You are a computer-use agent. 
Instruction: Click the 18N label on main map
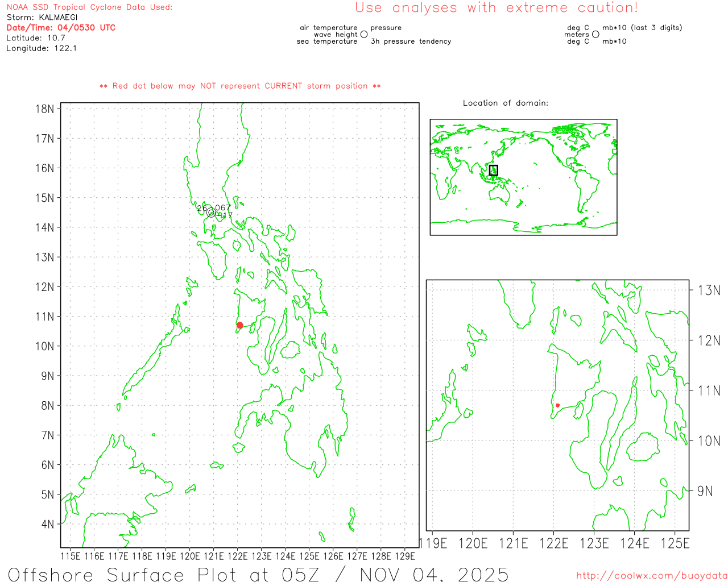pyautogui.click(x=45, y=109)
